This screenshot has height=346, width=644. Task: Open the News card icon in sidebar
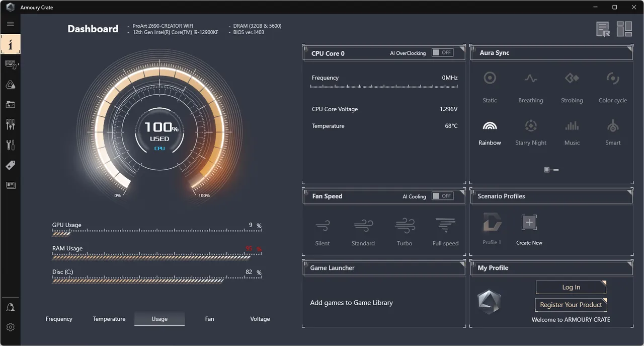(x=10, y=185)
